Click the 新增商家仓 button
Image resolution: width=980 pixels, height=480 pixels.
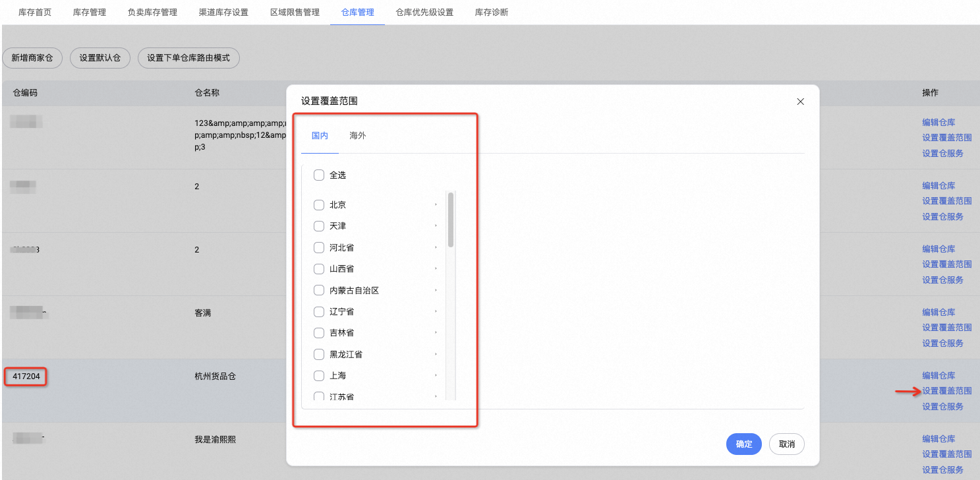32,58
